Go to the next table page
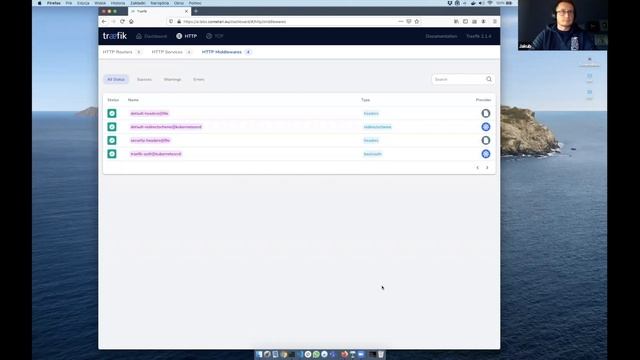The image size is (640, 360). [x=487, y=167]
